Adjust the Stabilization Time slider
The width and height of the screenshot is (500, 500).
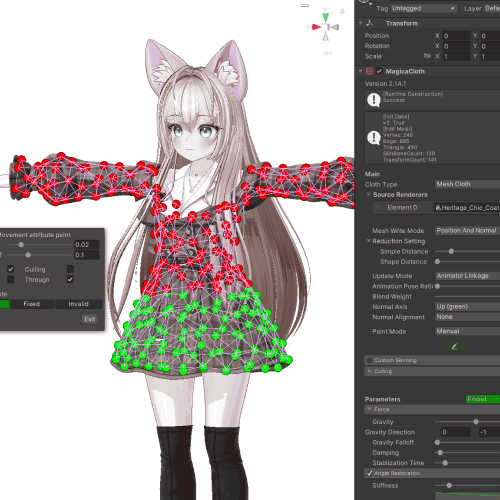click(x=467, y=463)
